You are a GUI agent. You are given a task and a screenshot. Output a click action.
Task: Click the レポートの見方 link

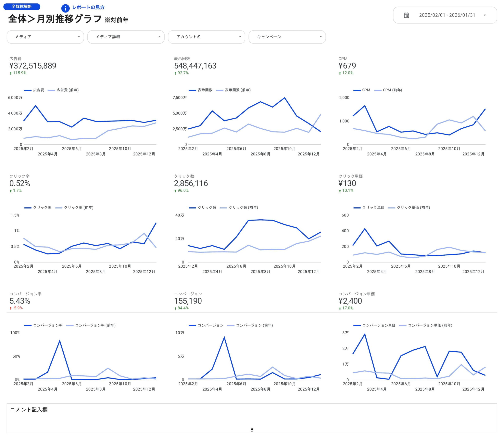click(x=88, y=7)
